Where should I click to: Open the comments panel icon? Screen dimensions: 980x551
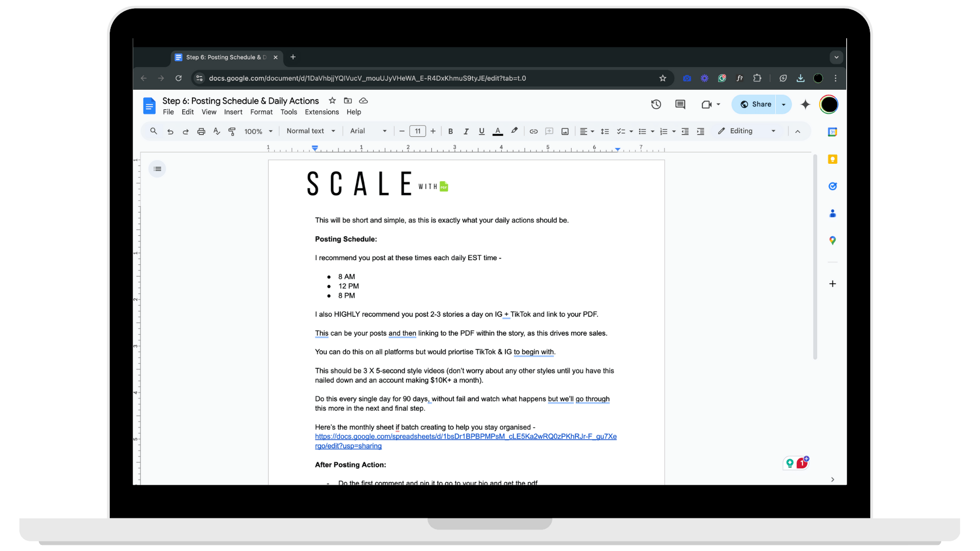680,105
